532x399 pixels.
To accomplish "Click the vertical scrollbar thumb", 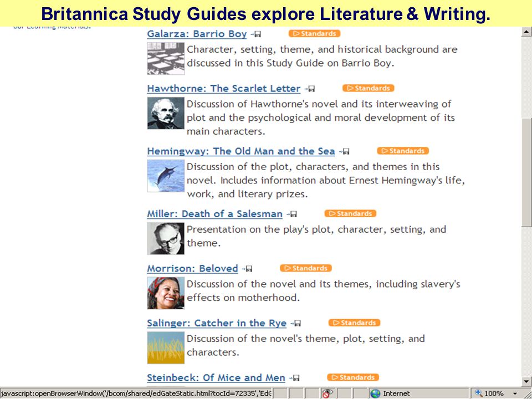I will 526,172.
